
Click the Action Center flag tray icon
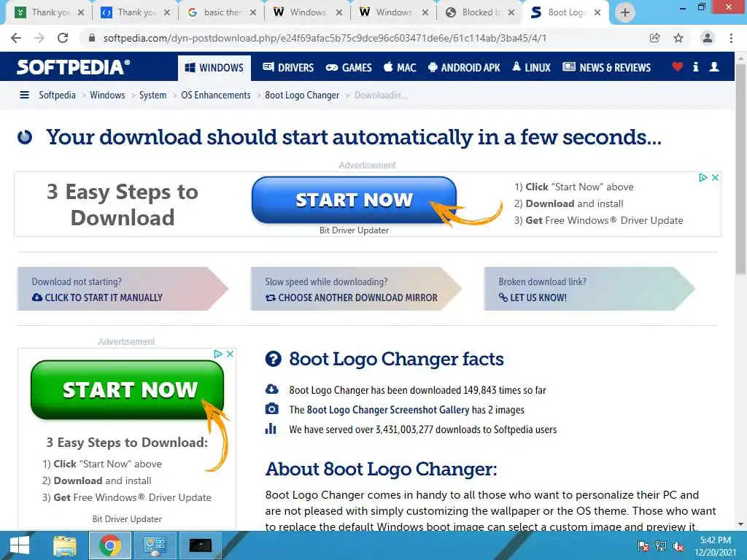643,546
